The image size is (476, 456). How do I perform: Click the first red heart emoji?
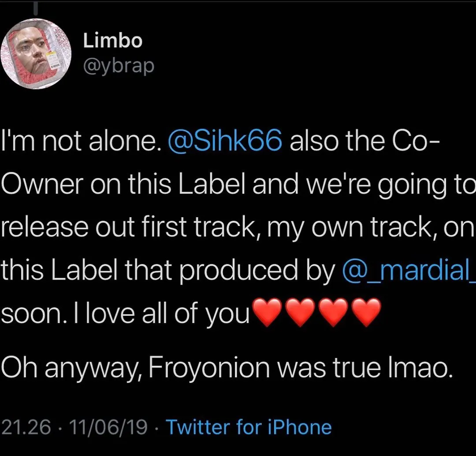click(x=268, y=313)
